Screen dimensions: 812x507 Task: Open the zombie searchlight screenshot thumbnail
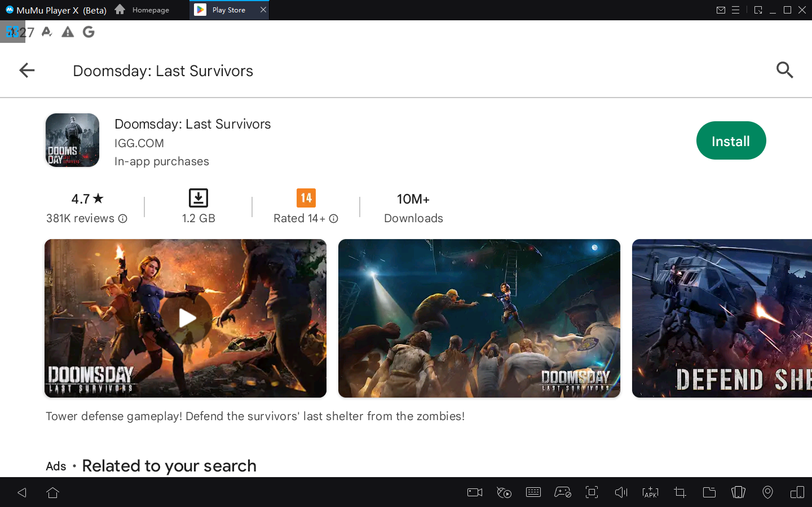479,318
